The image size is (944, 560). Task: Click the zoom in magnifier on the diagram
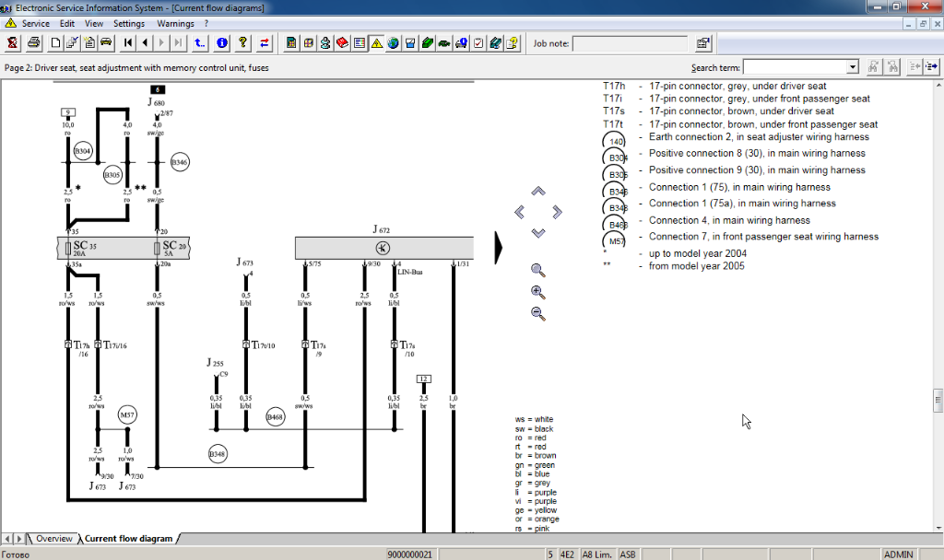[x=538, y=292]
